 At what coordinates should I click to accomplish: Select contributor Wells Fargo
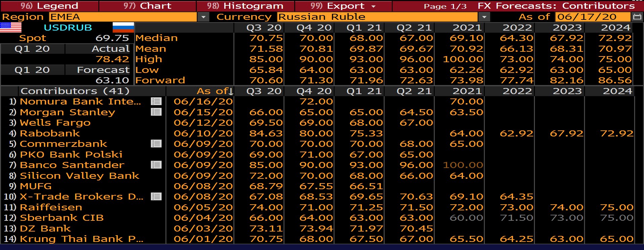[x=55, y=123]
